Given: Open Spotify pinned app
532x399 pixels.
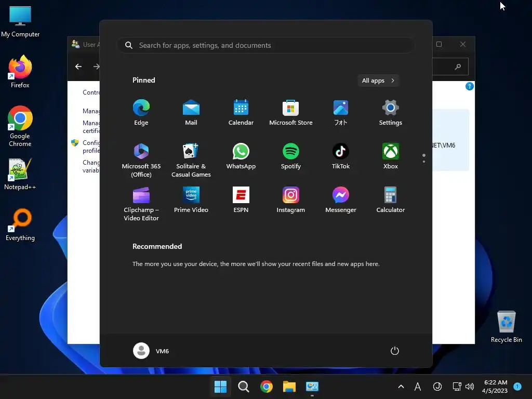Looking at the screenshot, I should pyautogui.click(x=291, y=156).
